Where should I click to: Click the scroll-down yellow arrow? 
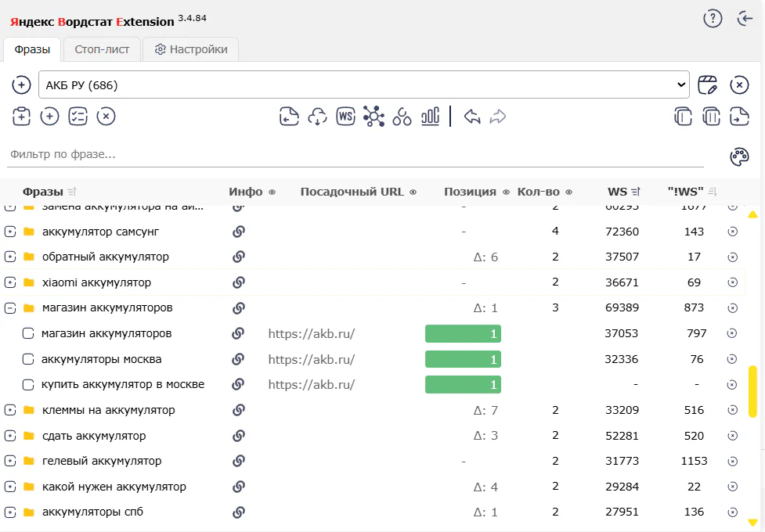[x=752, y=523]
